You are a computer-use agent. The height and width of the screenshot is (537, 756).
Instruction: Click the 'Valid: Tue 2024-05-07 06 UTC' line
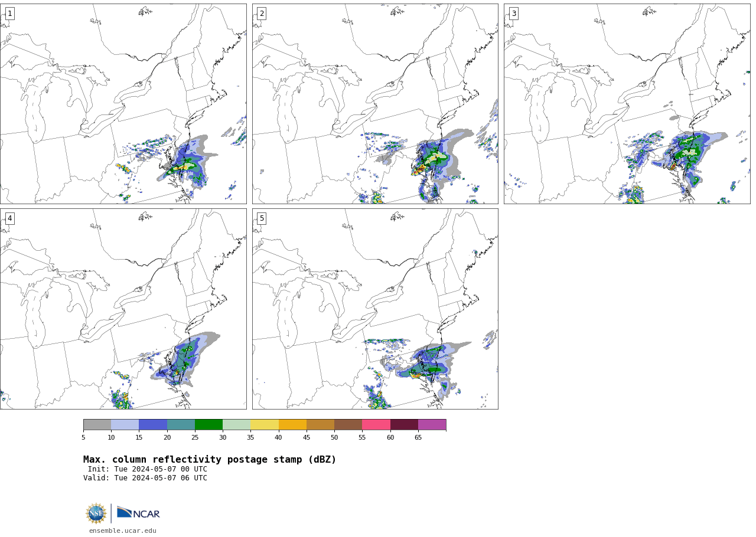(145, 478)
